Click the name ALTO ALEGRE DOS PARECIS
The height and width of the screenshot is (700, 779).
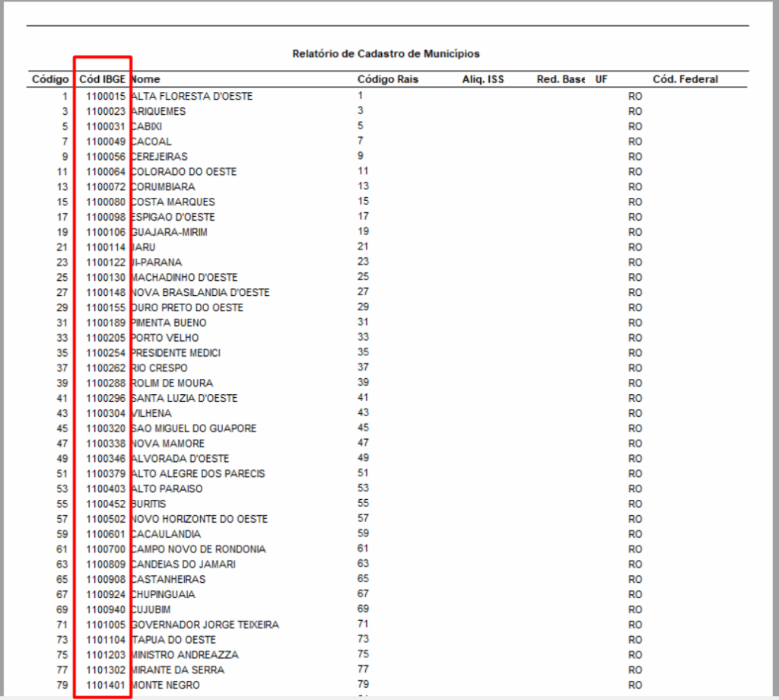(x=198, y=474)
